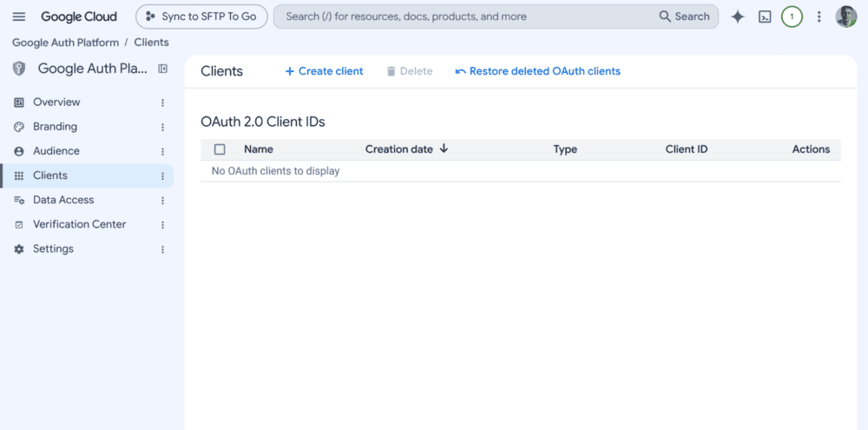This screenshot has height=430, width=868.
Task: Click Google Auth Platform breadcrumb link
Action: tap(65, 42)
